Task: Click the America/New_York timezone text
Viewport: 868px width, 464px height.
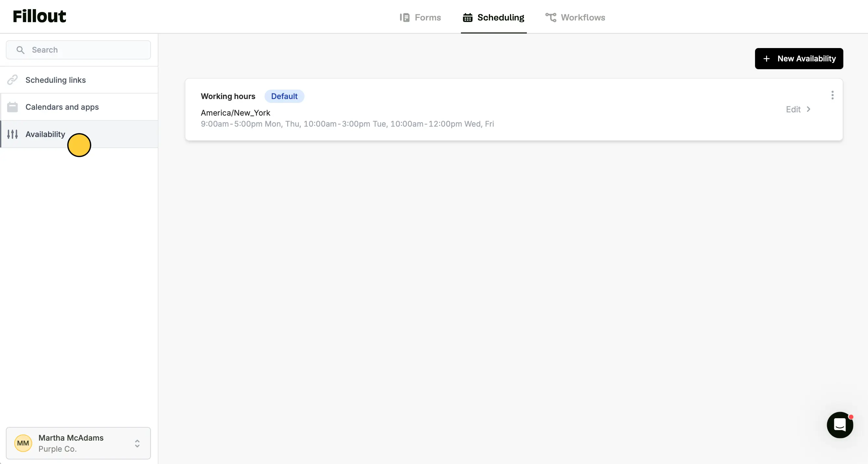Action: (236, 113)
